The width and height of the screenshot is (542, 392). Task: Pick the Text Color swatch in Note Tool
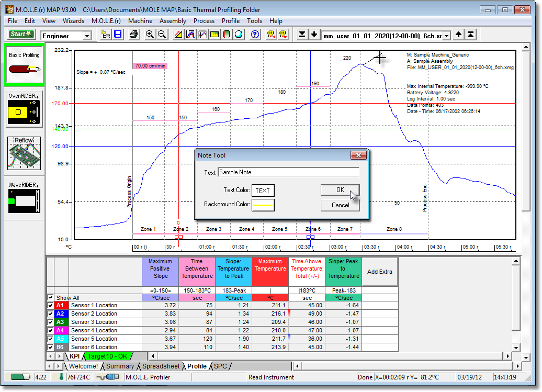263,191
